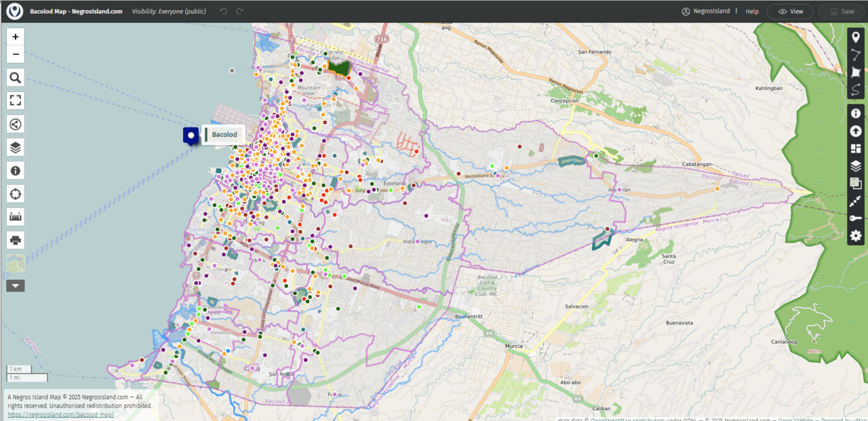The image size is (868, 421).
Task: Activate the measure distances ruler tool
Action: point(16,217)
